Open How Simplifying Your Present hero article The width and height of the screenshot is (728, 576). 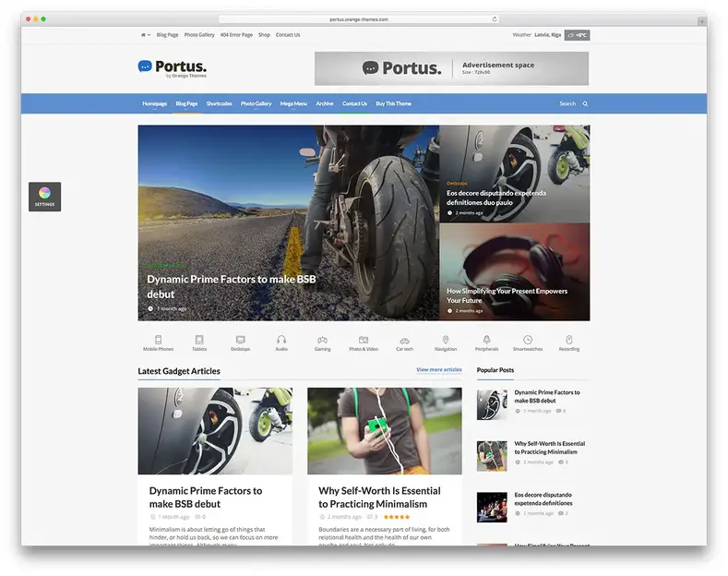point(507,295)
